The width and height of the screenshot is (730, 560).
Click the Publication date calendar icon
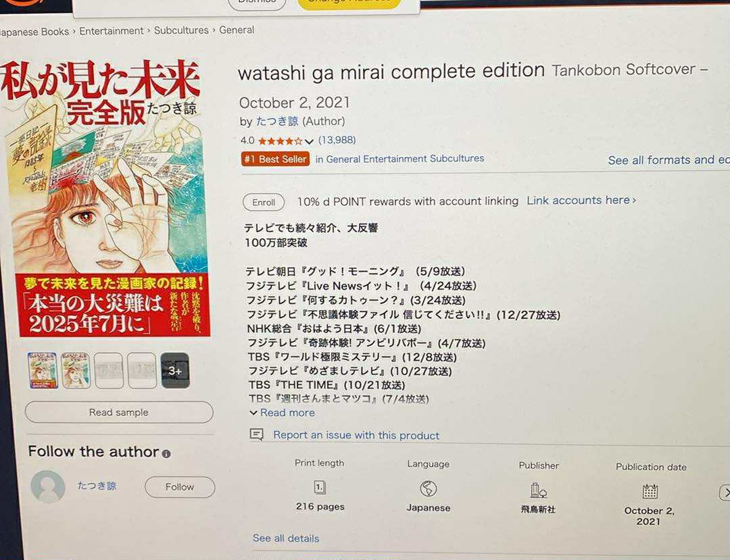650,491
